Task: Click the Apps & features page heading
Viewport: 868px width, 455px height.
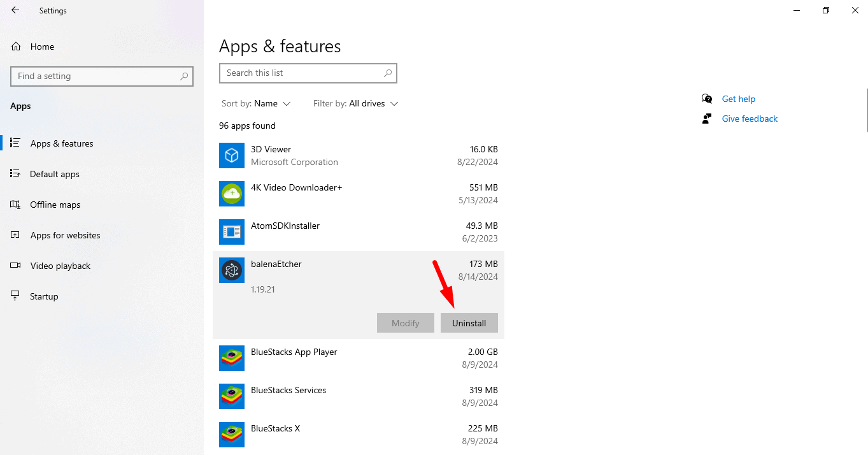Action: pyautogui.click(x=280, y=47)
